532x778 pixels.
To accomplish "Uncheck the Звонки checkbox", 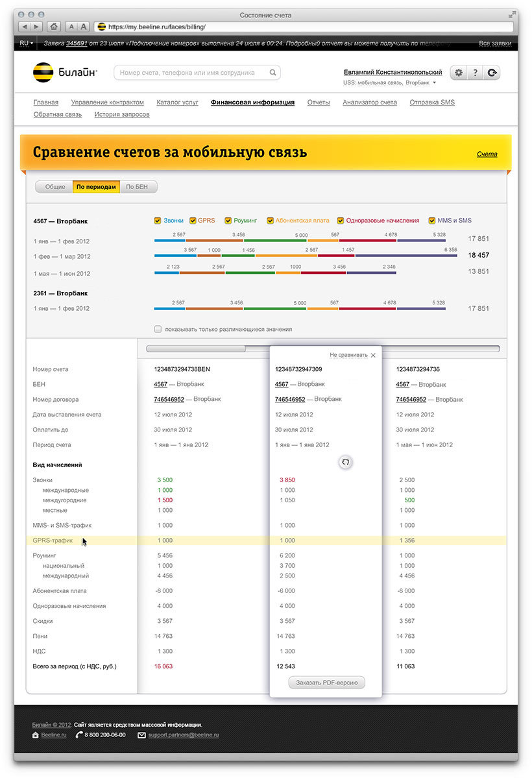I will tap(158, 221).
